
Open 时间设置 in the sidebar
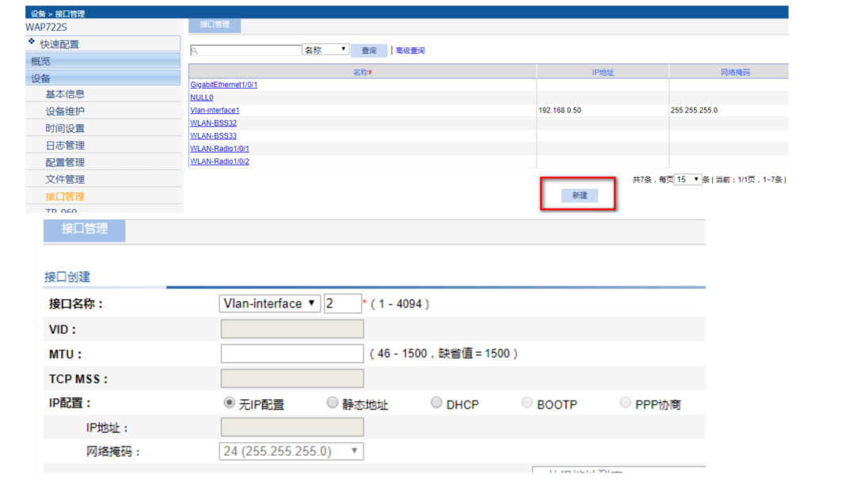coord(65,128)
